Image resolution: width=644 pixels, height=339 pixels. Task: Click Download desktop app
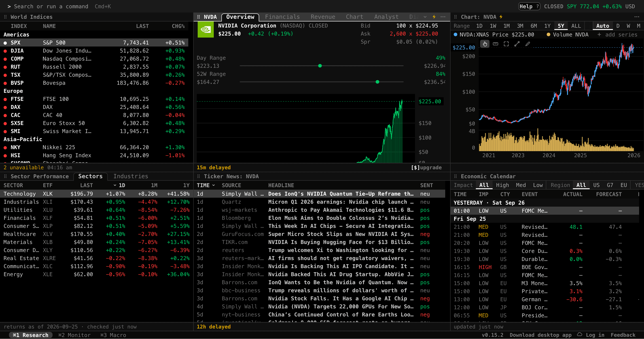tap(540, 335)
